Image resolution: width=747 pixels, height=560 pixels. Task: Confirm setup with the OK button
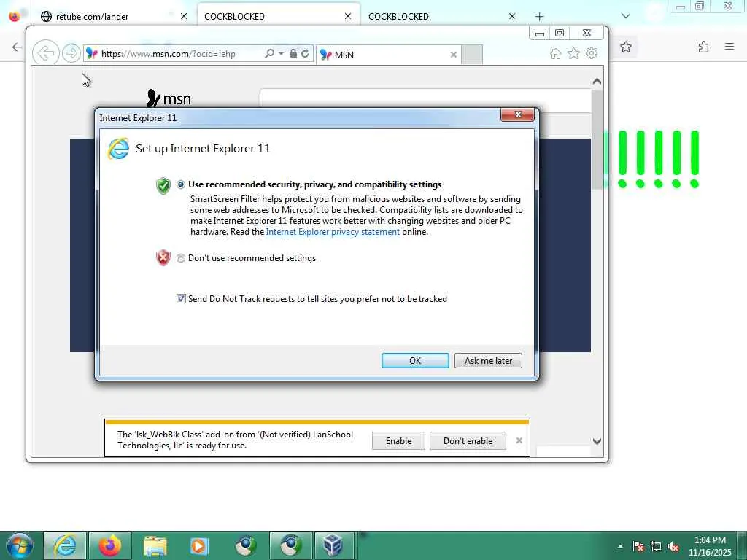pos(415,360)
